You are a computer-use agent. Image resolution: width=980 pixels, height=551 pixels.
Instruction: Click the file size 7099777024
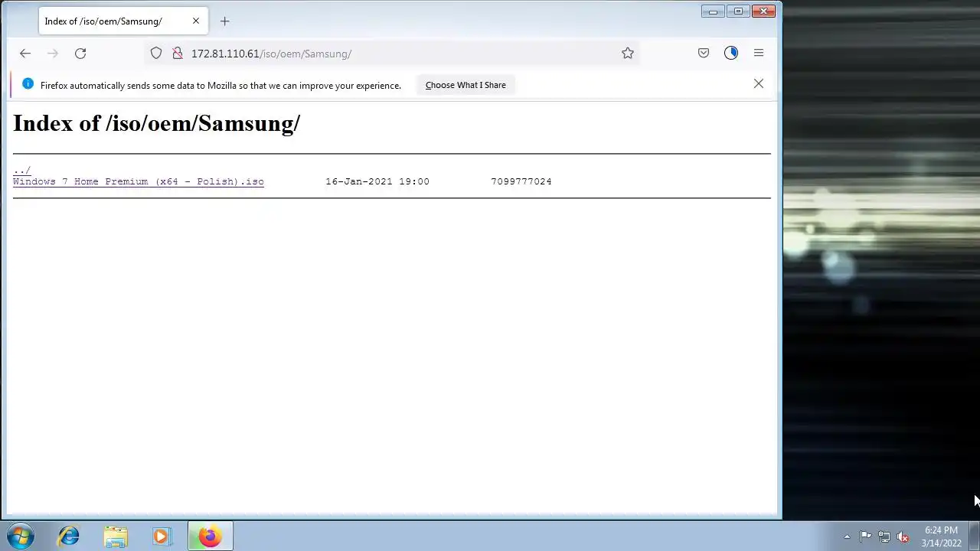click(x=521, y=182)
